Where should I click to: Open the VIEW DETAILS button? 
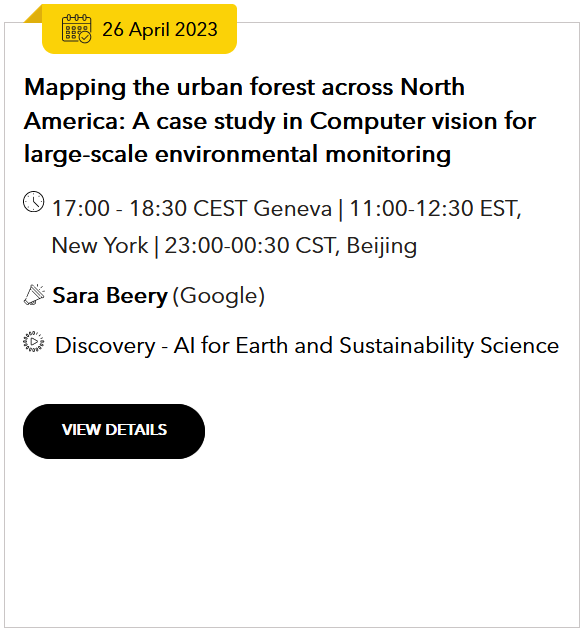click(114, 431)
